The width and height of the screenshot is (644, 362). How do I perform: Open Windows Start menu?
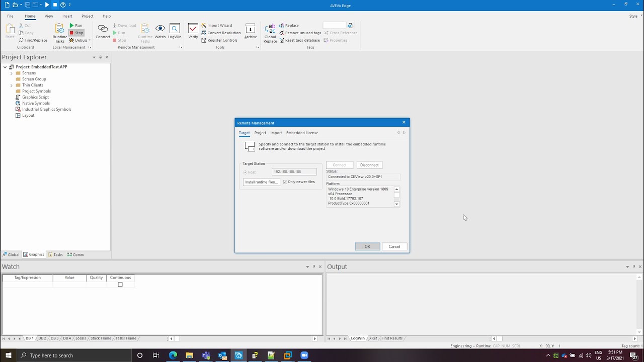[8, 355]
